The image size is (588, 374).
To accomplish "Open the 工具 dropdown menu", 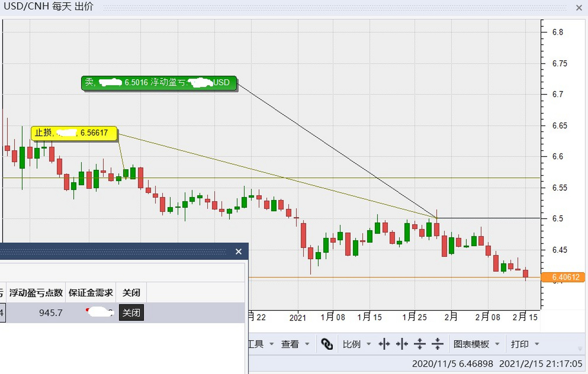I will [261, 344].
